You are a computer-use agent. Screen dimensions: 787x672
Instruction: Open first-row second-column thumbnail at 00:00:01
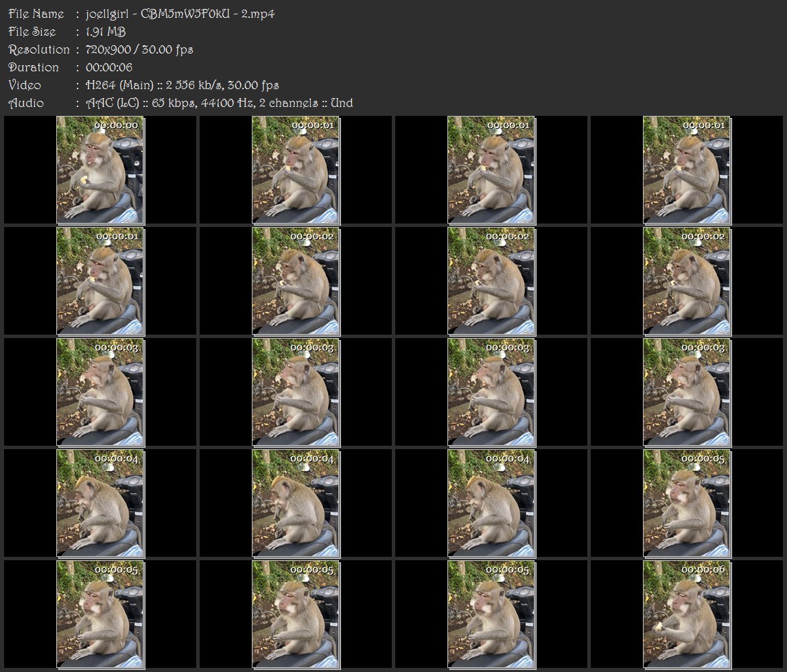pos(296,170)
